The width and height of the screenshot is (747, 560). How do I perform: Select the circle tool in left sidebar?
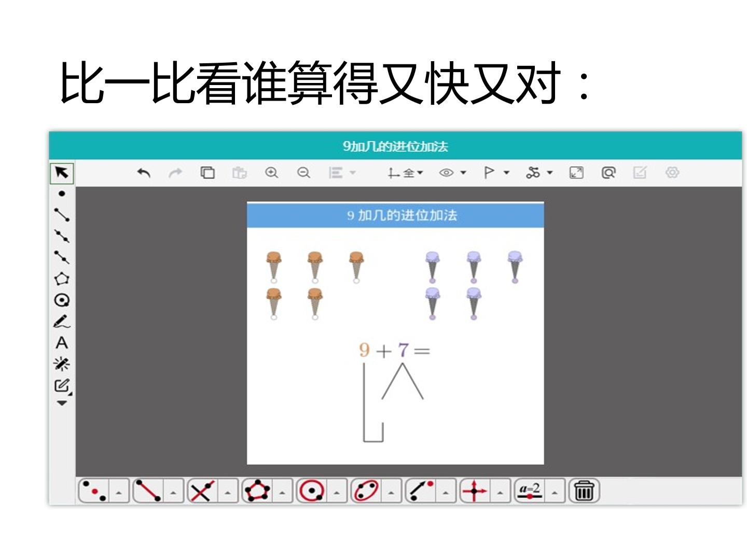[62, 300]
